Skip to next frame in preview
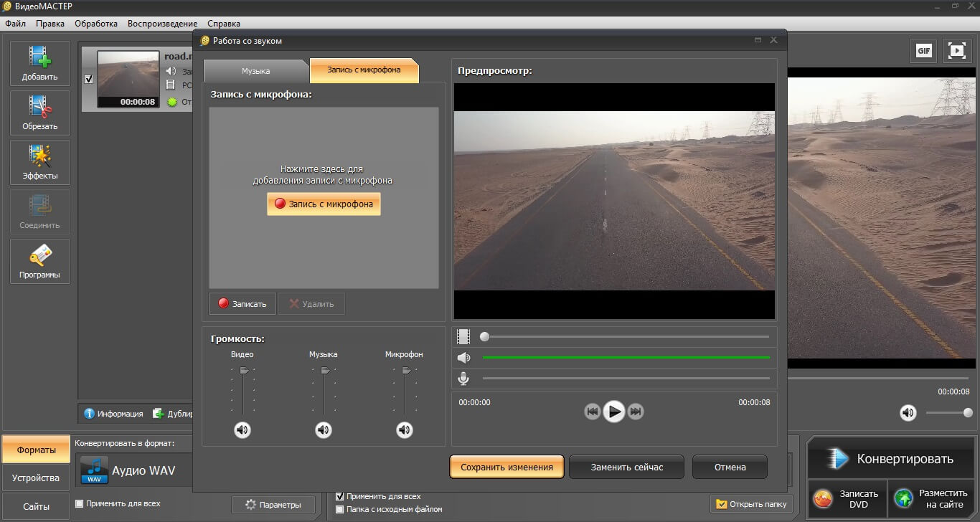Image resolution: width=980 pixels, height=522 pixels. pos(636,412)
